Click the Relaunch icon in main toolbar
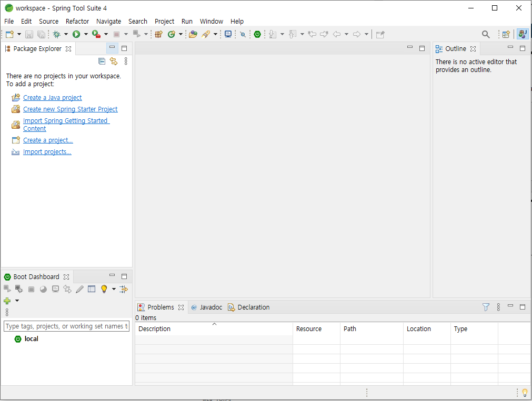Image resolution: width=532 pixels, height=401 pixels. (x=136, y=34)
